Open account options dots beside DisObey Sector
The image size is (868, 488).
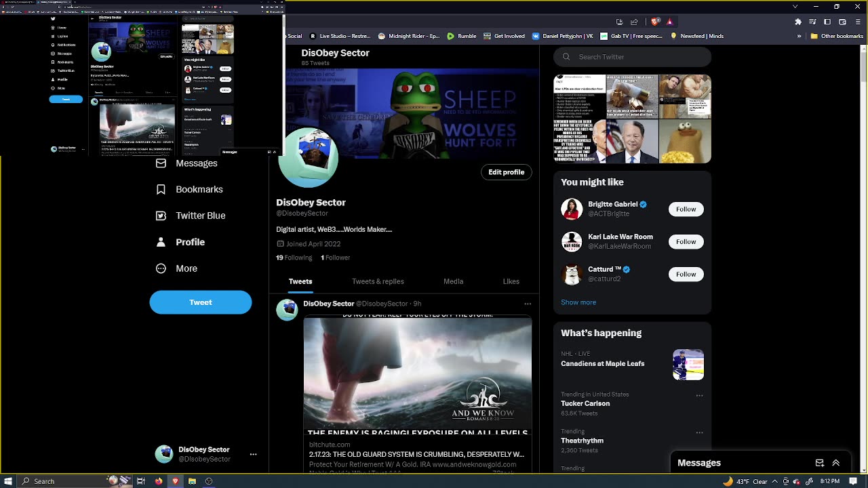coord(253,454)
